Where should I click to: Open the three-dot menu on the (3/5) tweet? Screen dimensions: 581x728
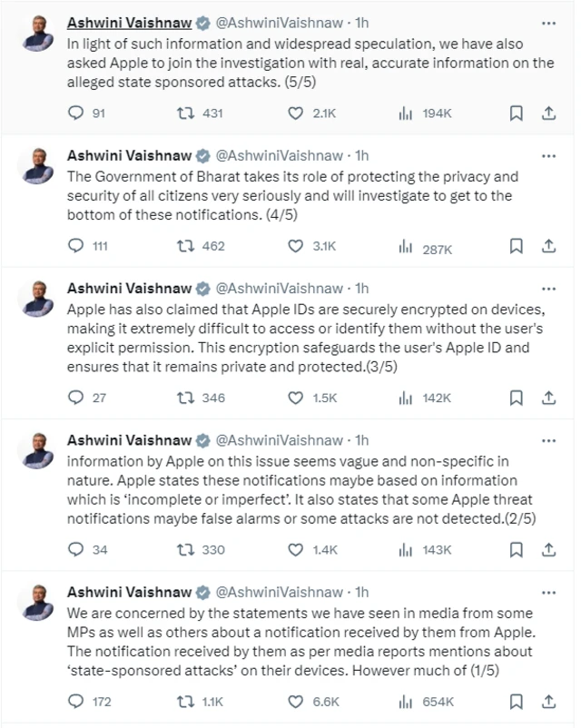[548, 289]
